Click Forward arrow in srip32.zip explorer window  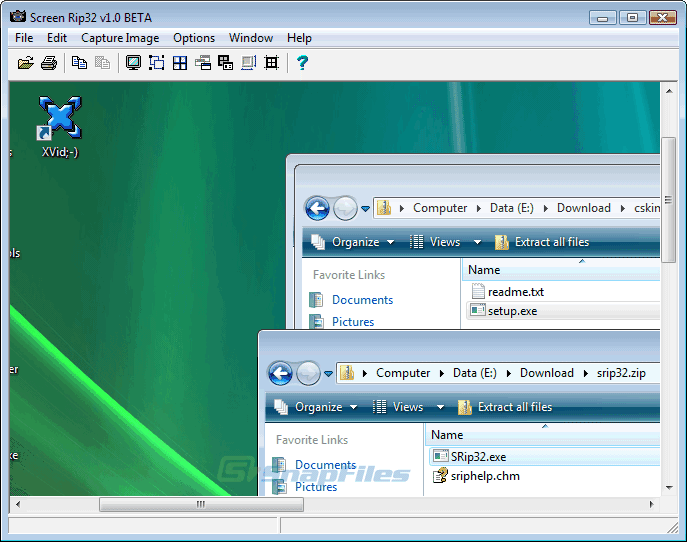click(x=308, y=373)
